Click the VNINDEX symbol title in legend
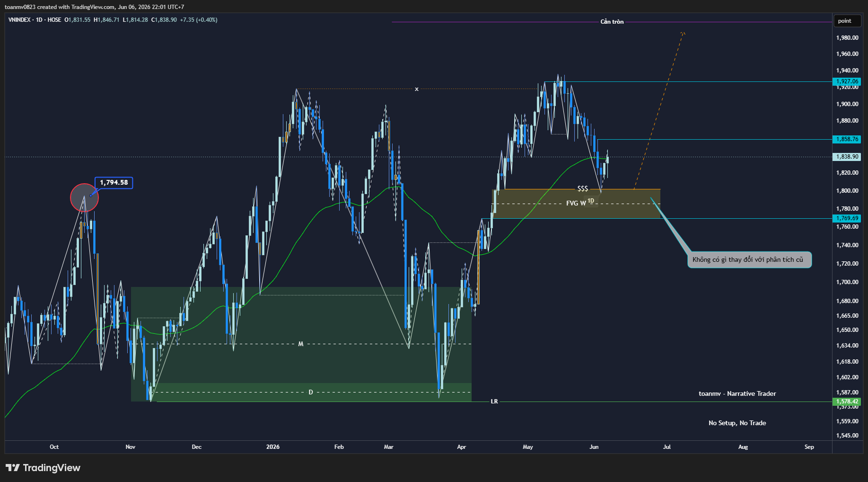 [19, 20]
